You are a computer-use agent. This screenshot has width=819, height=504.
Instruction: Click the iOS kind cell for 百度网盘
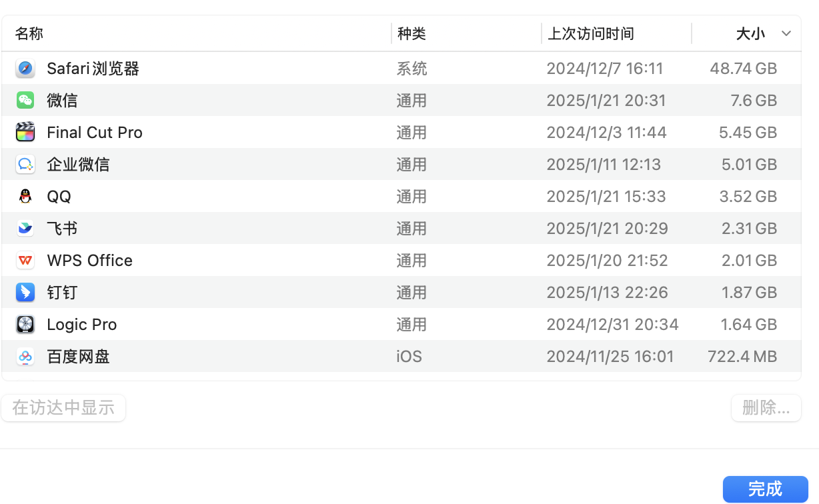pyautogui.click(x=409, y=357)
